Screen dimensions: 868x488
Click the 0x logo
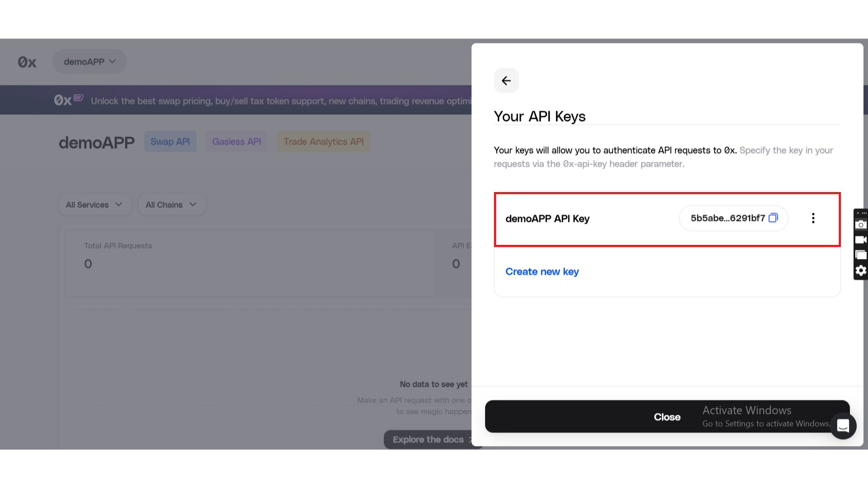click(x=27, y=62)
